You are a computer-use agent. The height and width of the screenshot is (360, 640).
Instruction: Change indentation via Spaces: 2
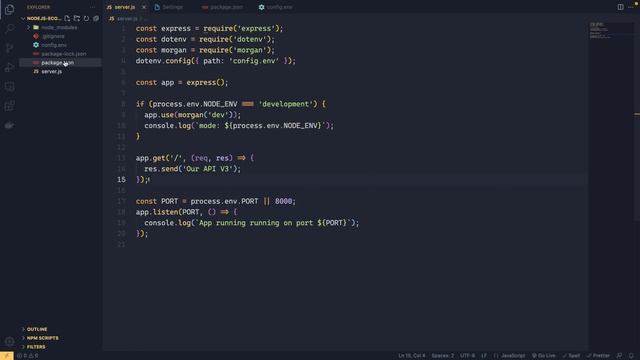point(442,356)
